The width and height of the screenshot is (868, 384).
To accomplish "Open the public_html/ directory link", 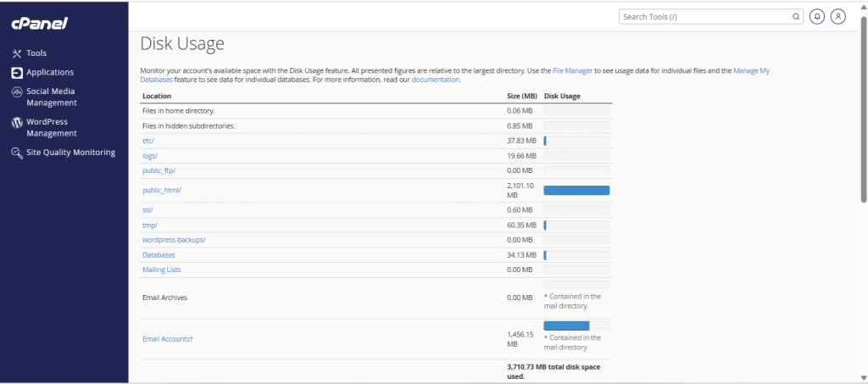I will point(162,191).
